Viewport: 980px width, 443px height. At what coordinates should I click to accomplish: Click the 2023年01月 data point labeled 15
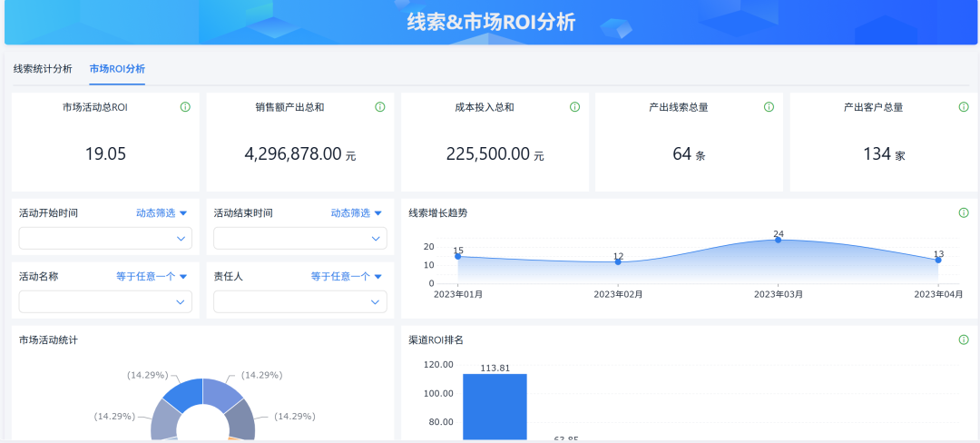pos(458,256)
